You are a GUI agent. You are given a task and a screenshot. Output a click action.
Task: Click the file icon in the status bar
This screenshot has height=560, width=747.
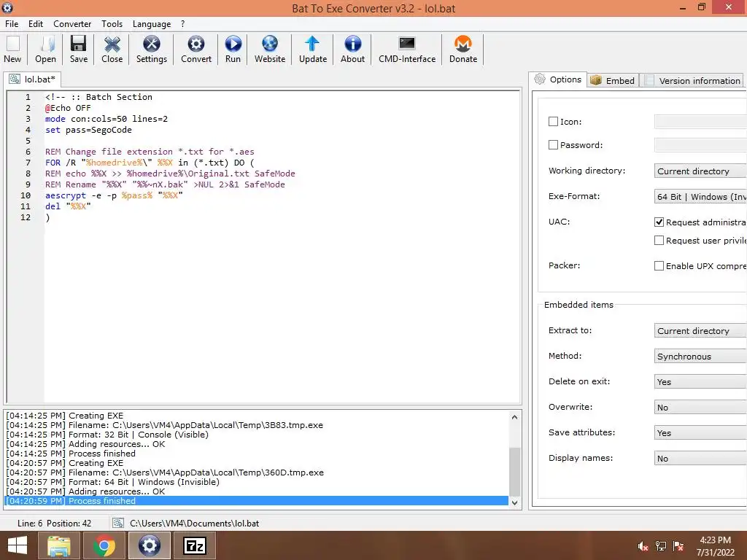(x=117, y=524)
